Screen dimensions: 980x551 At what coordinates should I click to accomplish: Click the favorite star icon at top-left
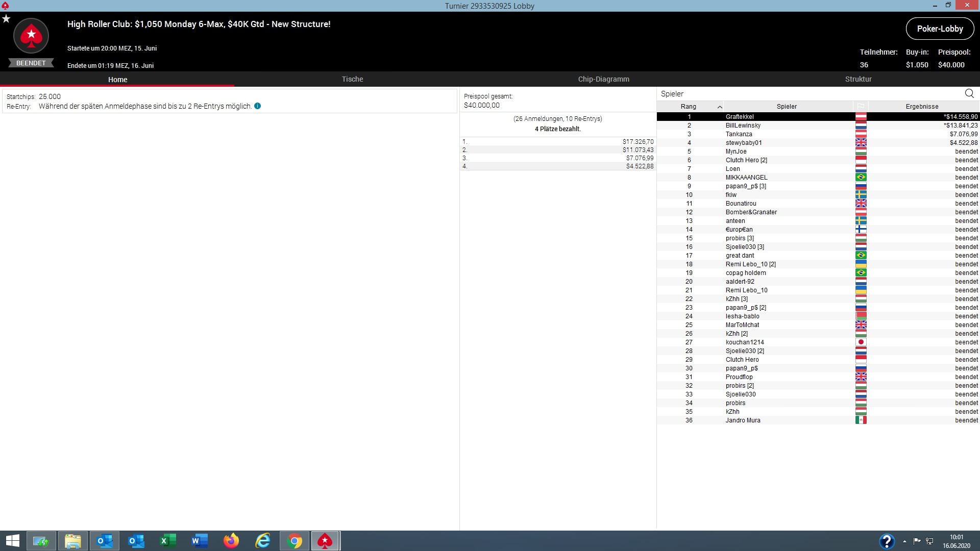pyautogui.click(x=6, y=19)
